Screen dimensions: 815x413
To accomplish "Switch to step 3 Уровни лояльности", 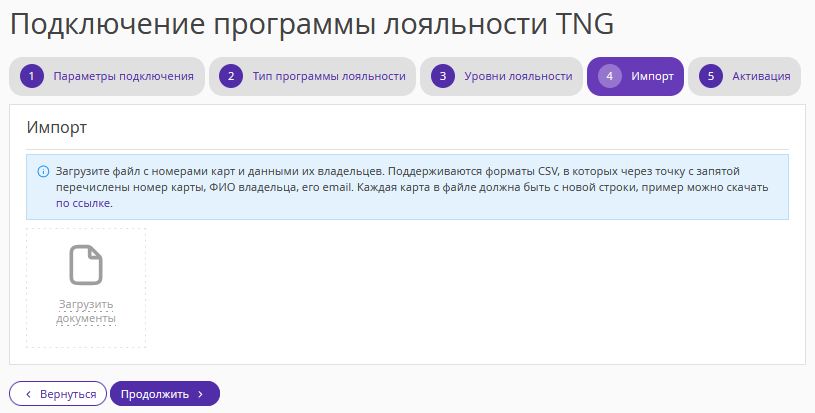I will click(502, 76).
